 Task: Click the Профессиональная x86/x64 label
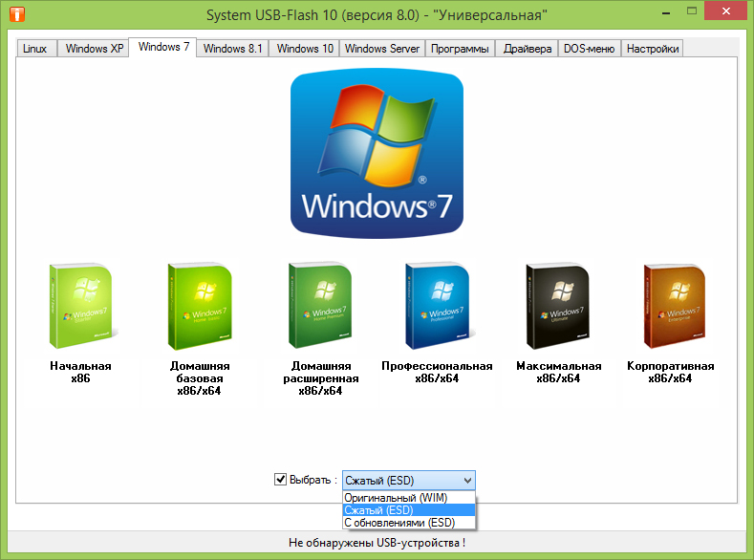437,372
